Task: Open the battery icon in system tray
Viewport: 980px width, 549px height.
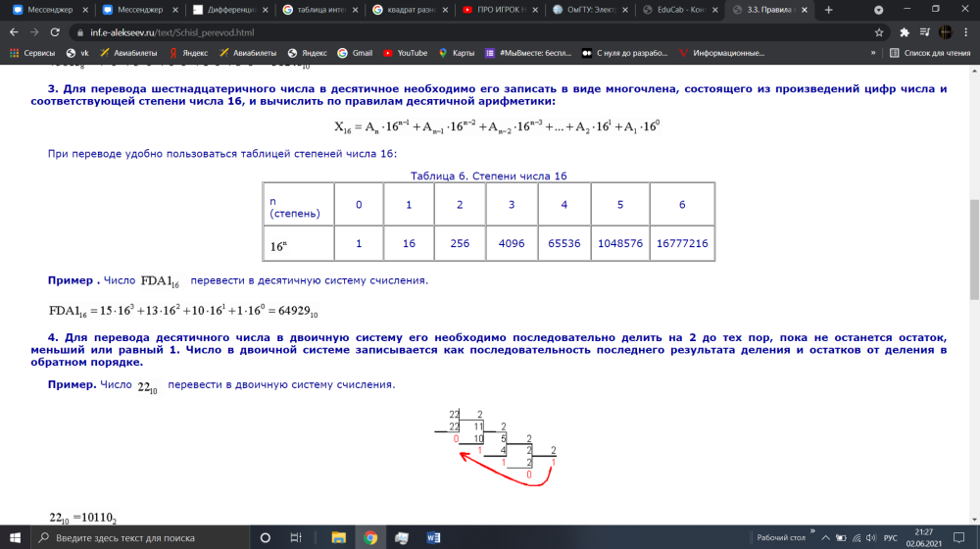Action: click(841, 538)
